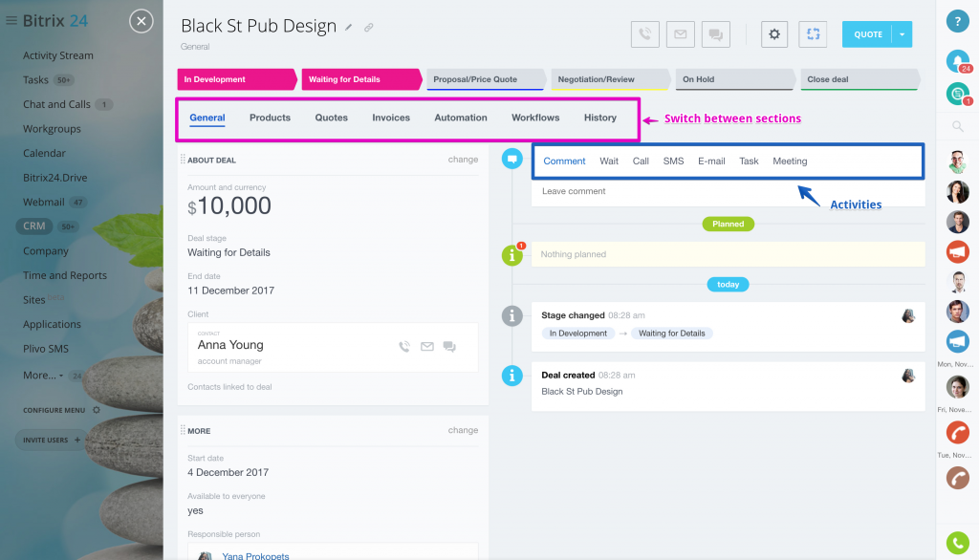Switch to the General tab
Viewport: 979px width, 560px height.
tap(207, 118)
